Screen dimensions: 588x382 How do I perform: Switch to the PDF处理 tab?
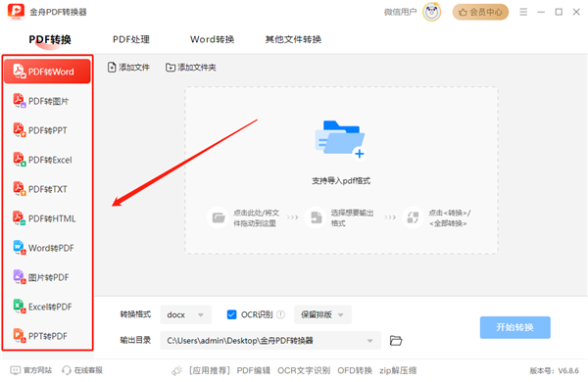131,39
